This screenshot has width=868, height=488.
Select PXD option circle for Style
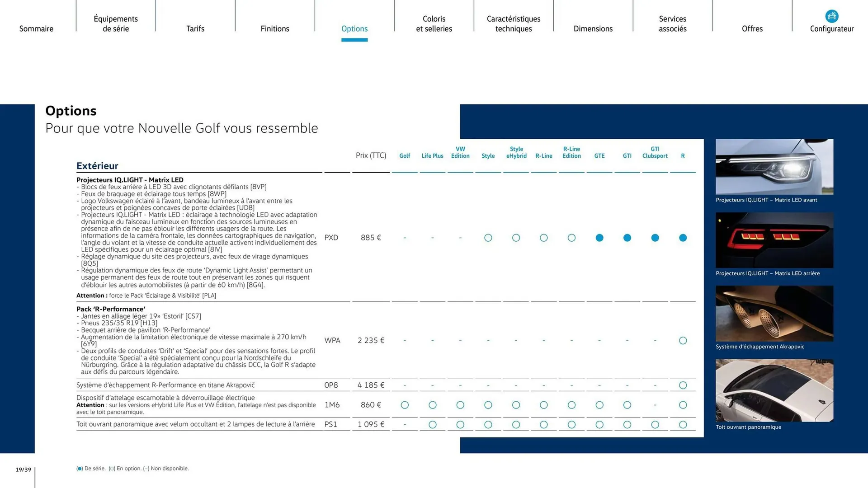coord(488,238)
